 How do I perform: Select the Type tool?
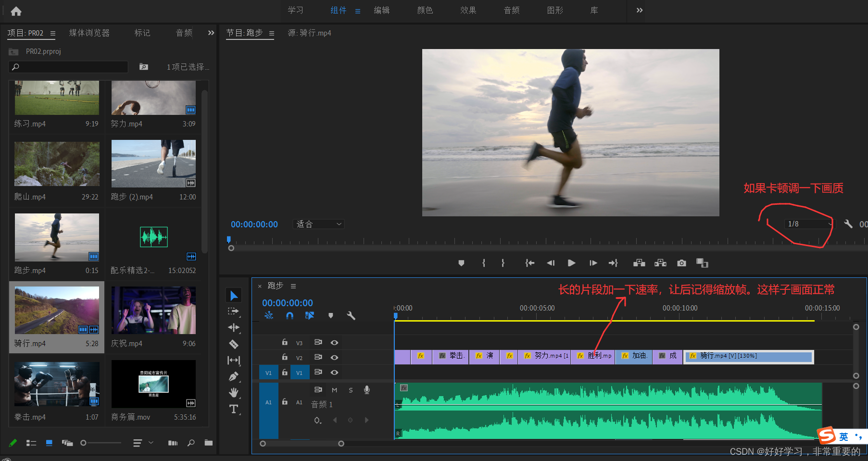234,409
